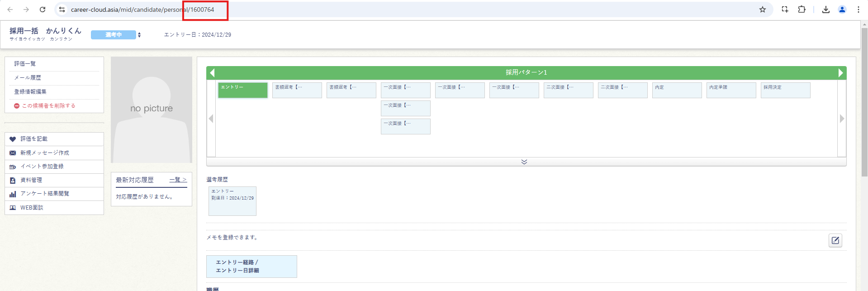This screenshot has height=291, width=868.
Task: Bookmark this page with the star icon
Action: click(763, 10)
